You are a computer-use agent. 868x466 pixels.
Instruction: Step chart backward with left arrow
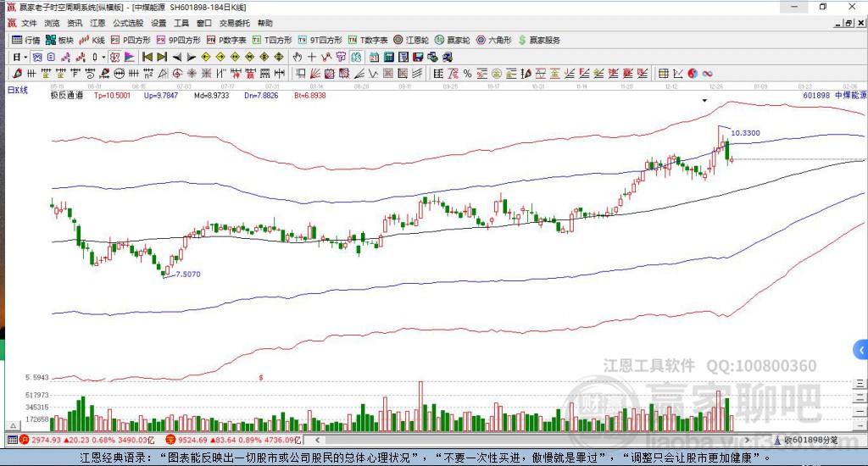pyautogui.click(x=177, y=57)
